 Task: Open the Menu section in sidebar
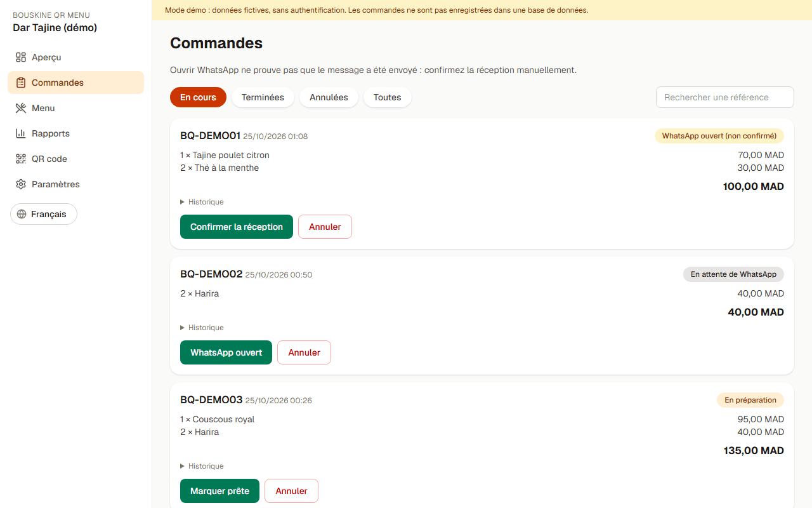click(75, 108)
